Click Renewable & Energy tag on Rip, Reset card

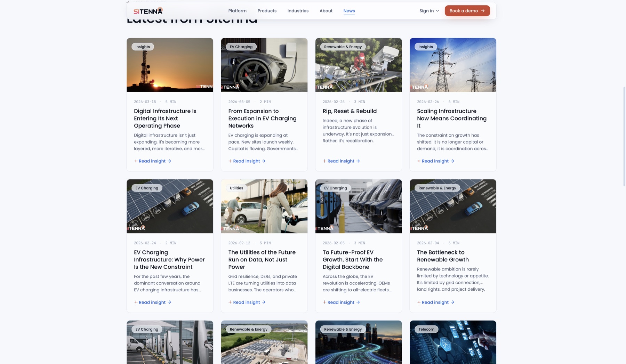coord(343,47)
